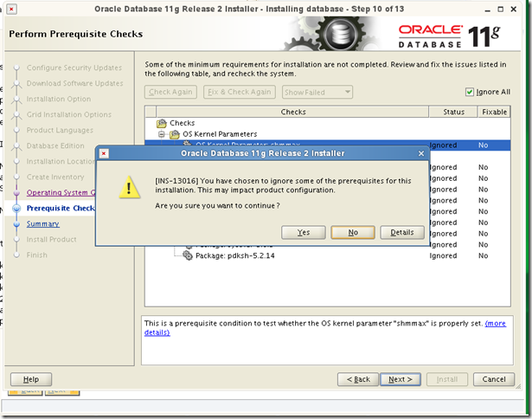Click the Ignored status in pdksh row

(x=443, y=255)
